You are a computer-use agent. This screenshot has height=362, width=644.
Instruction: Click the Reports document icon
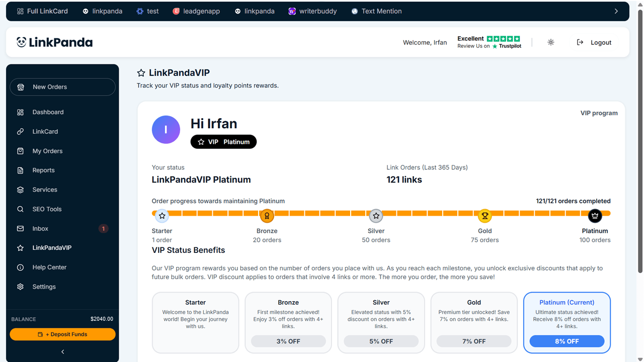coord(20,170)
